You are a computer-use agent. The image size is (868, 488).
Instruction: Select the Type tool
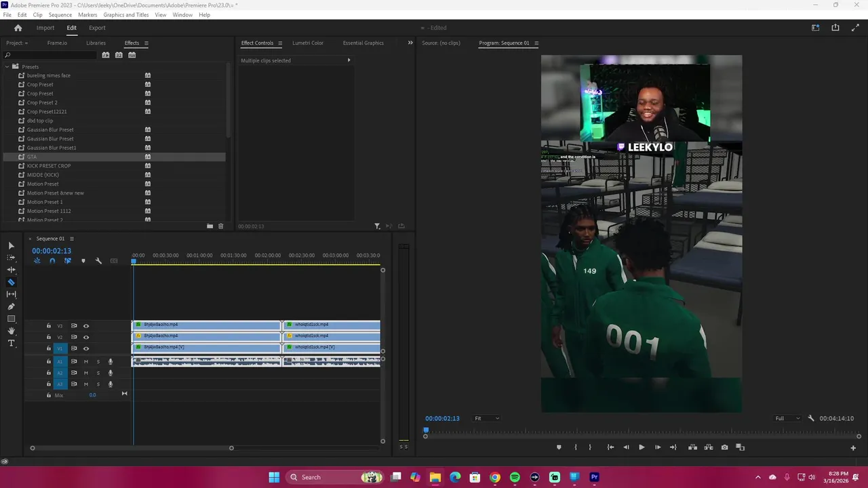click(11, 343)
